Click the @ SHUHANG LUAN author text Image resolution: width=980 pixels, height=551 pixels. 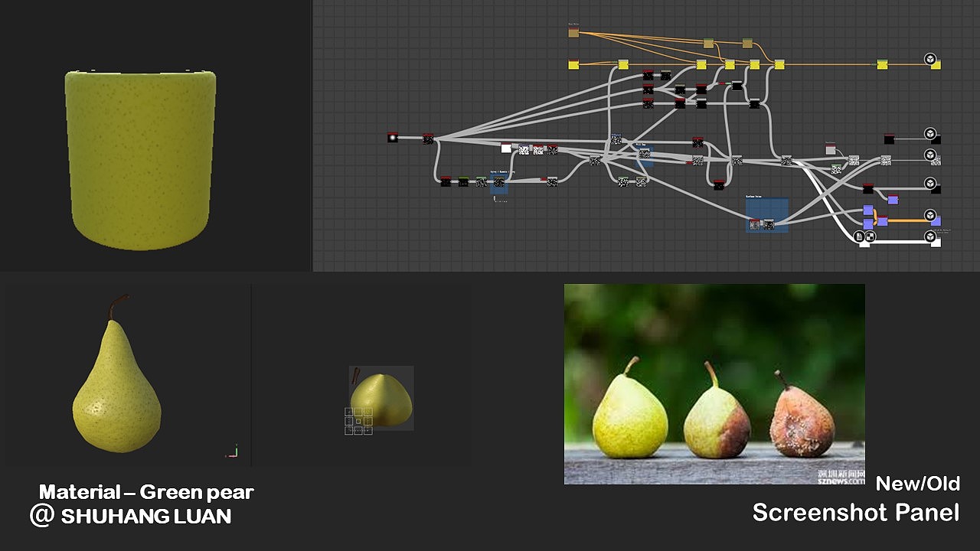[x=130, y=516]
